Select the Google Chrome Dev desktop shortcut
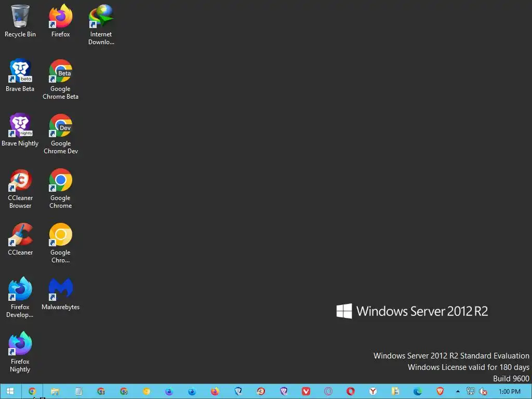 (x=60, y=134)
